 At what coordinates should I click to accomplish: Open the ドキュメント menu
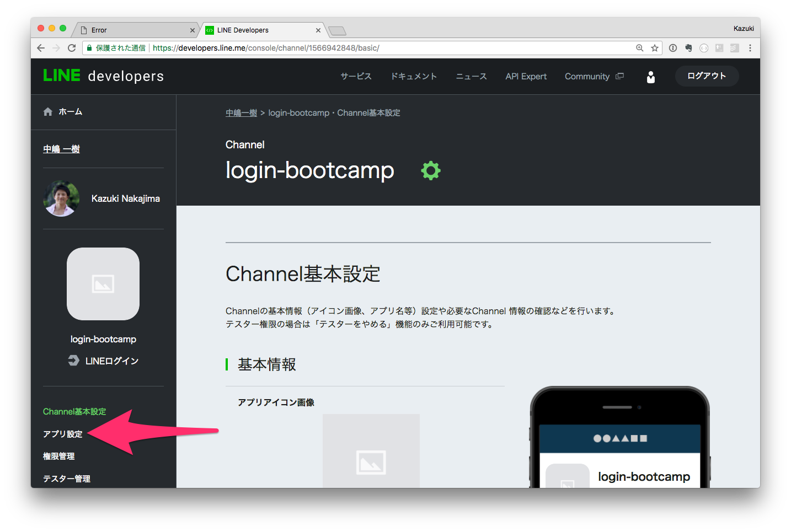tap(414, 76)
